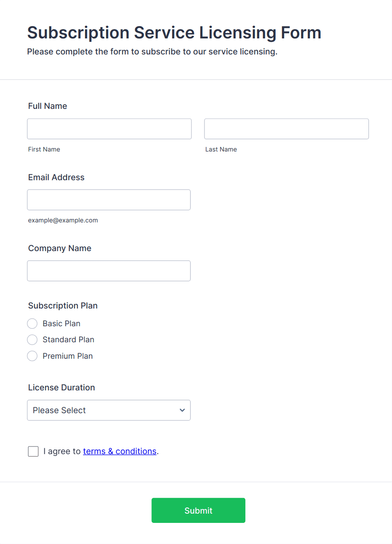
Task: Choose the Standard Plan radio button
Action: (x=32, y=340)
